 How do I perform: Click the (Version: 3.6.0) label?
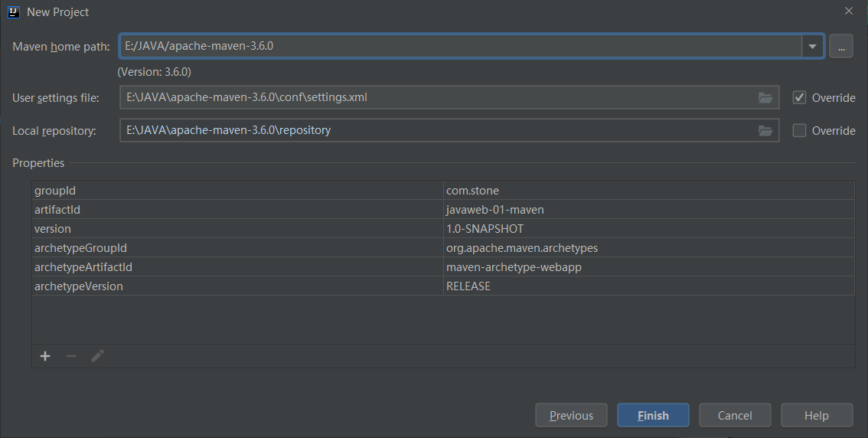[x=154, y=72]
